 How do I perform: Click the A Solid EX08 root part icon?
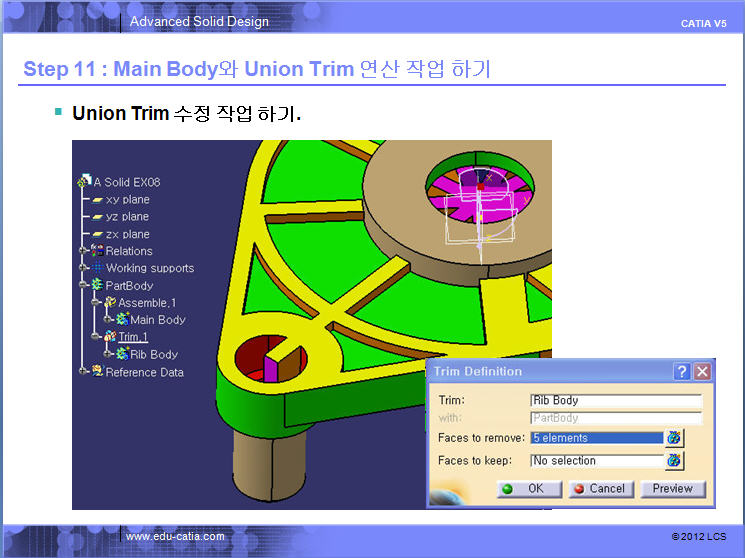point(84,182)
